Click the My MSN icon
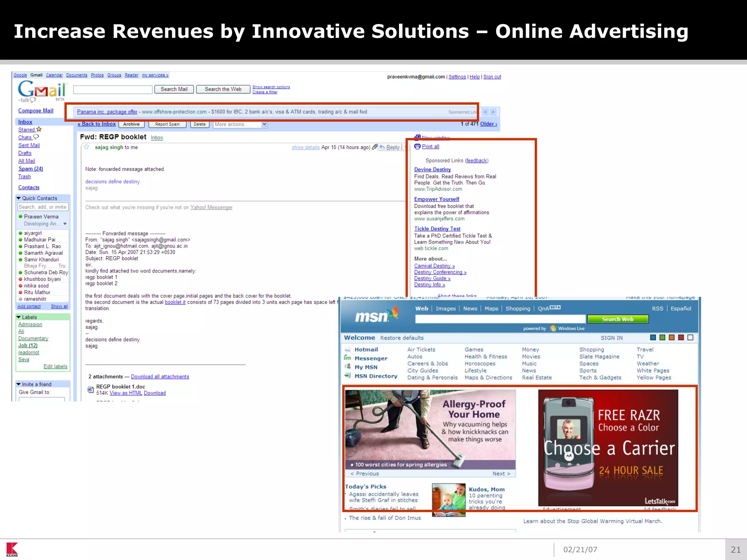The image size is (747, 560). coord(348,367)
